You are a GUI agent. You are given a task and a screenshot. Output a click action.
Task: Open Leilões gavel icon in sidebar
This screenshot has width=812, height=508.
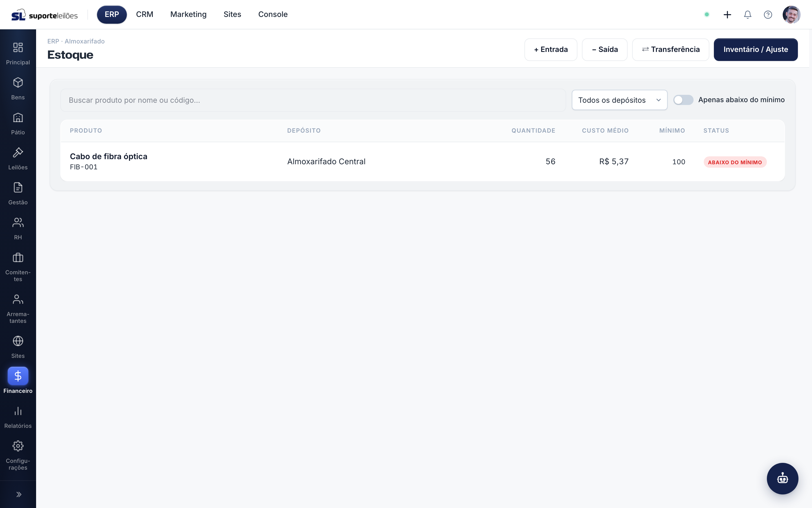pos(18,152)
